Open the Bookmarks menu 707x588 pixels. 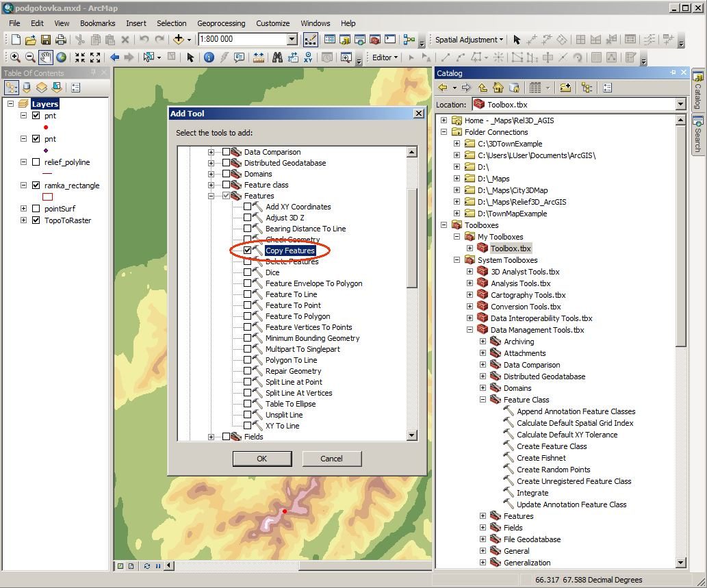pos(97,23)
